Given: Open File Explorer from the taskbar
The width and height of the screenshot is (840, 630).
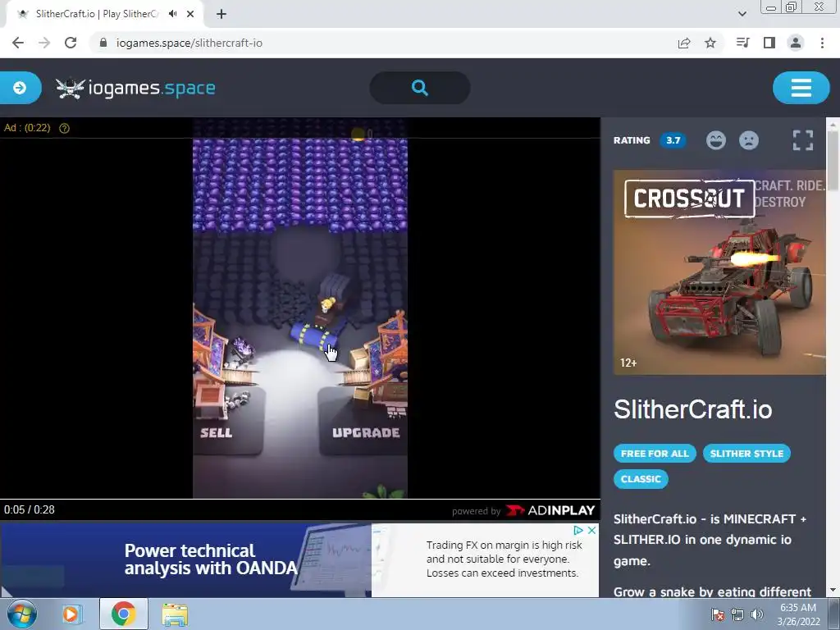Looking at the screenshot, I should pyautogui.click(x=175, y=614).
